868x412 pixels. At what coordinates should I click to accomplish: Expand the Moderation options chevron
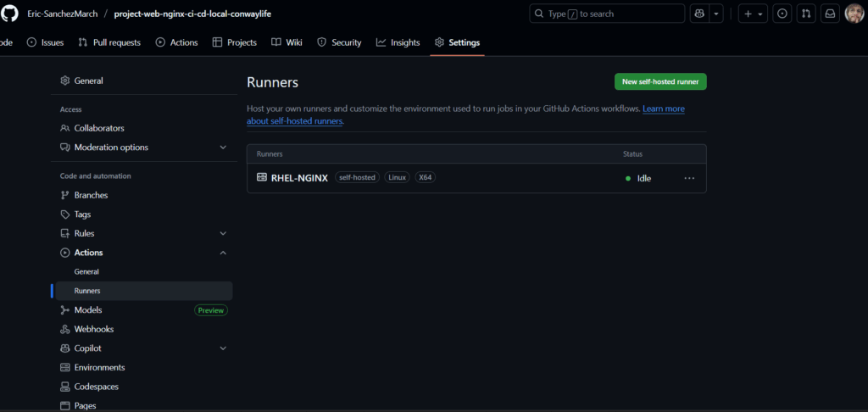223,148
